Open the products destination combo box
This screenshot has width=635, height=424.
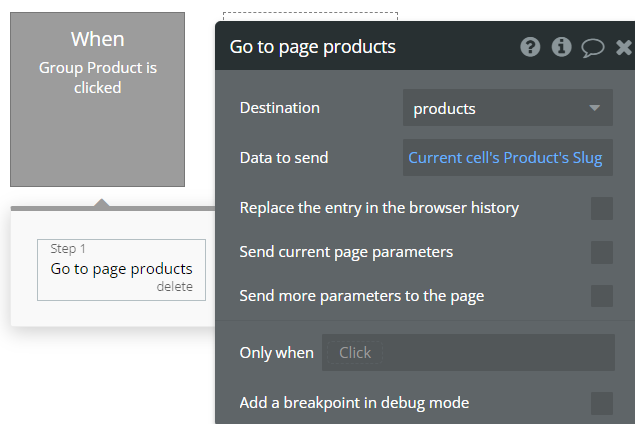tap(507, 108)
